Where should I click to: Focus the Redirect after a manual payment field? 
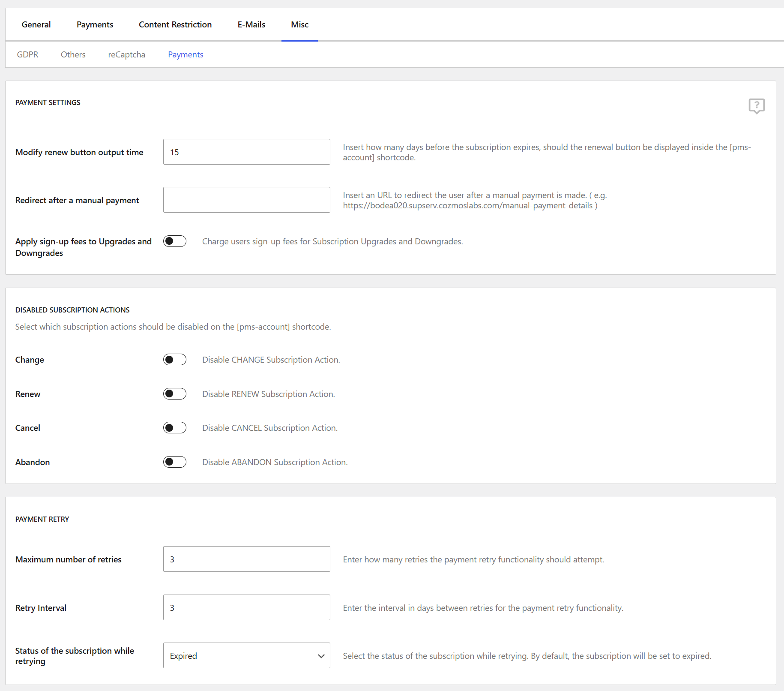(247, 200)
